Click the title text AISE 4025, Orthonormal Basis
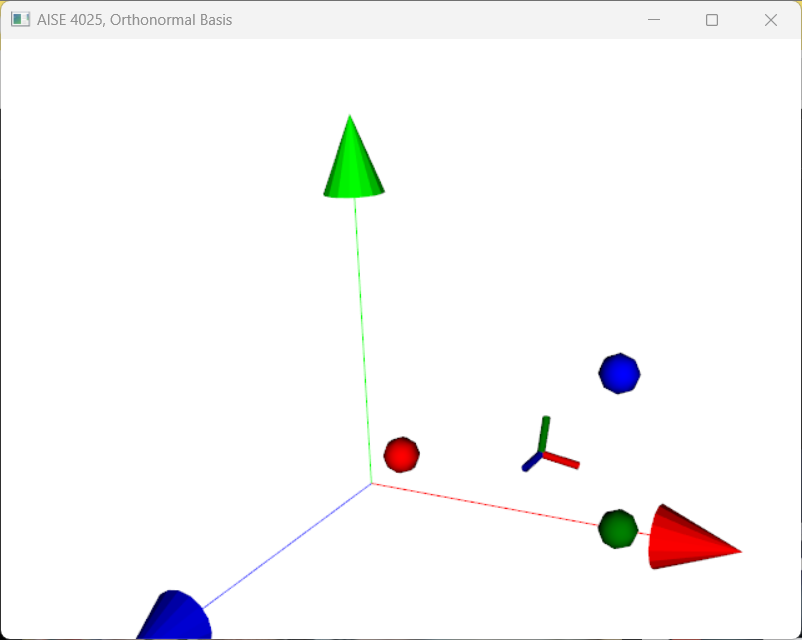The height and width of the screenshot is (640, 802). [x=135, y=19]
